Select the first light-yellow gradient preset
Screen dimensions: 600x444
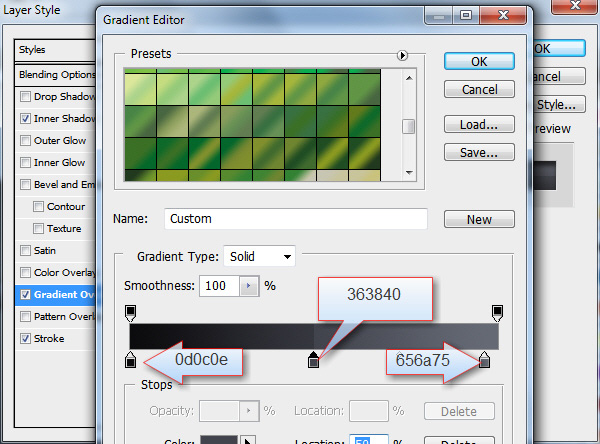(x=140, y=89)
